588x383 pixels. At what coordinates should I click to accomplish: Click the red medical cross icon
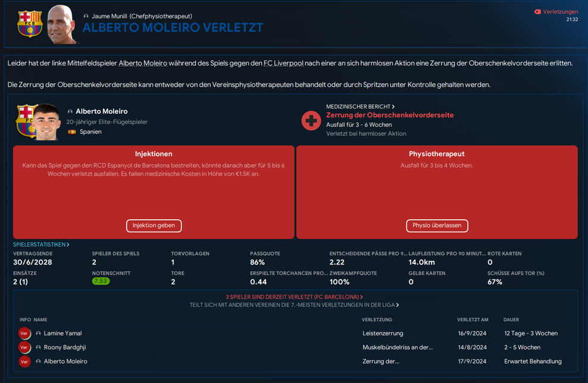coord(311,120)
